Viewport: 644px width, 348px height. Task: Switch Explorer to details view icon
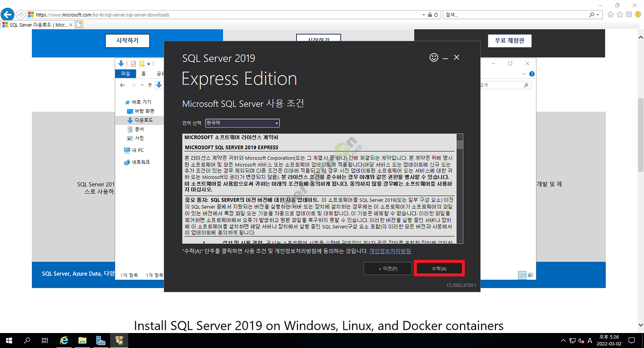point(522,275)
